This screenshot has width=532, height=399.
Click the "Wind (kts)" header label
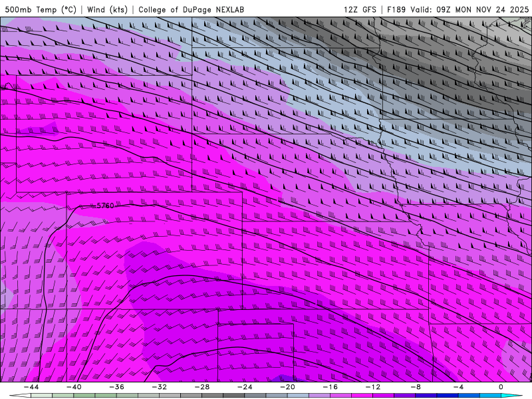(x=107, y=9)
